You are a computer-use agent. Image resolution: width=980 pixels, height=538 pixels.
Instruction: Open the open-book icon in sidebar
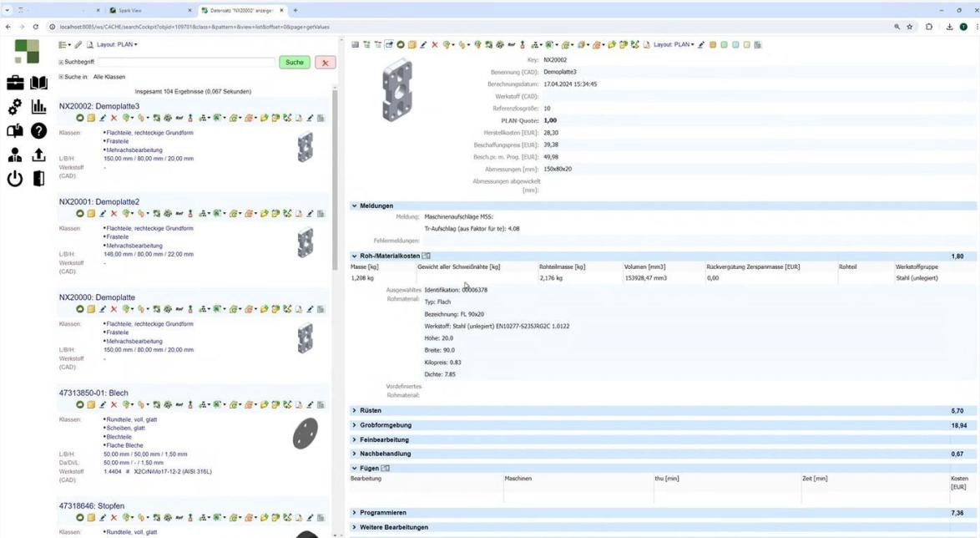coord(38,83)
